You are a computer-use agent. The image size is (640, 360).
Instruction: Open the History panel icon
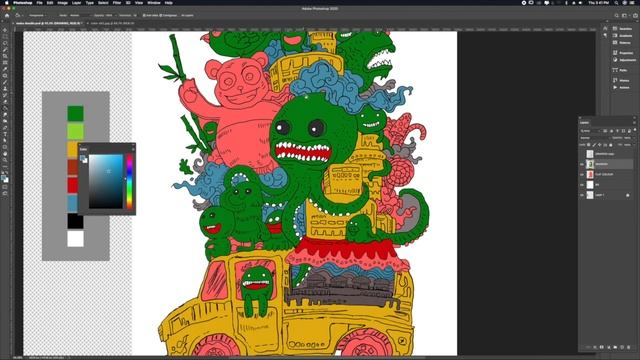[x=615, y=80]
